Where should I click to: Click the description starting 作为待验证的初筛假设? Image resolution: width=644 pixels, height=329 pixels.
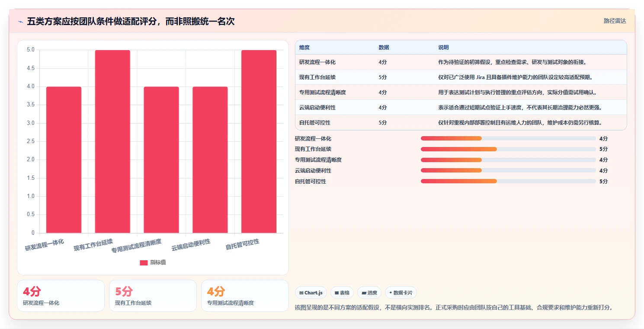pos(512,62)
